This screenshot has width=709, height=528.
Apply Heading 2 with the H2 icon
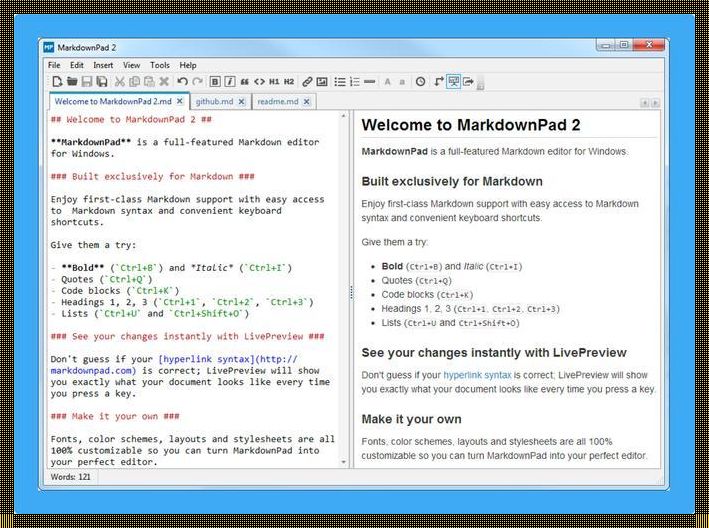click(x=289, y=82)
